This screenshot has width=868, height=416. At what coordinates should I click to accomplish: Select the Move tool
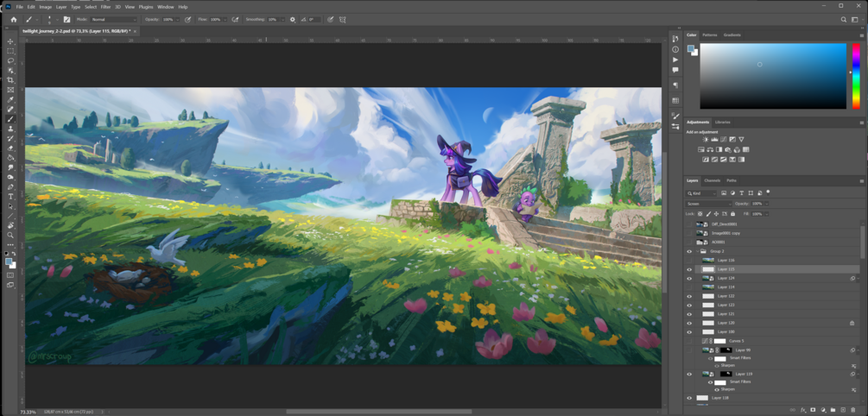point(10,41)
